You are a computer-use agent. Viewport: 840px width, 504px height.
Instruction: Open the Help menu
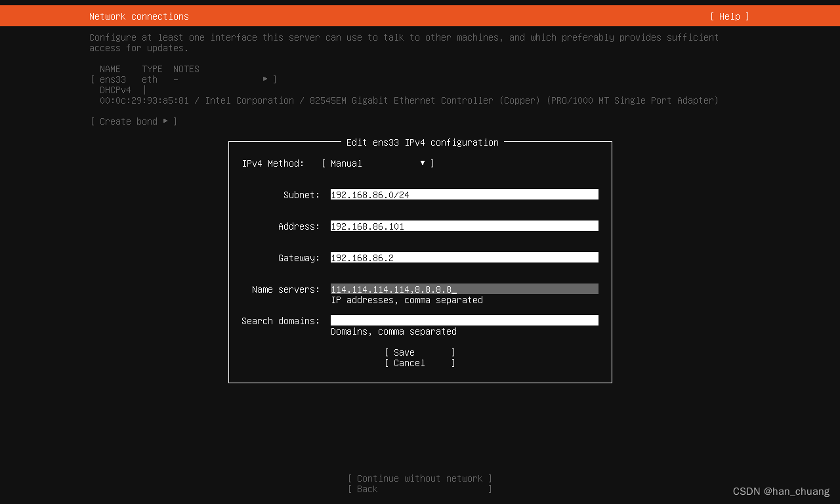[729, 16]
